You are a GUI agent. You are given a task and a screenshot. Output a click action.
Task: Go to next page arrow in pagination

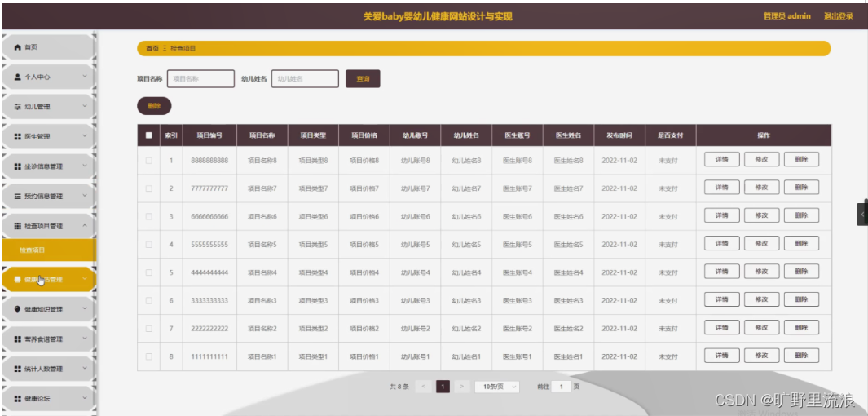[x=461, y=387]
